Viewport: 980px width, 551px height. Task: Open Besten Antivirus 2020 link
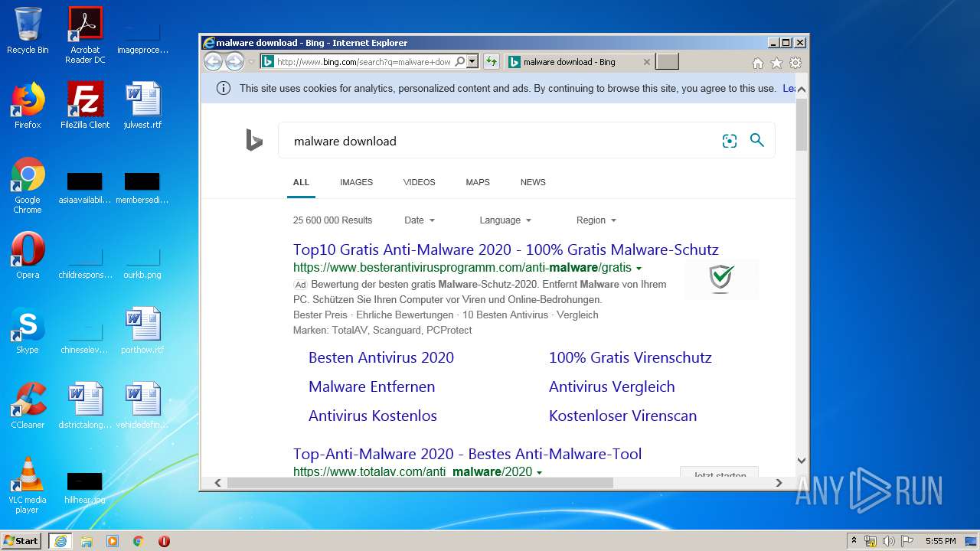coord(381,357)
